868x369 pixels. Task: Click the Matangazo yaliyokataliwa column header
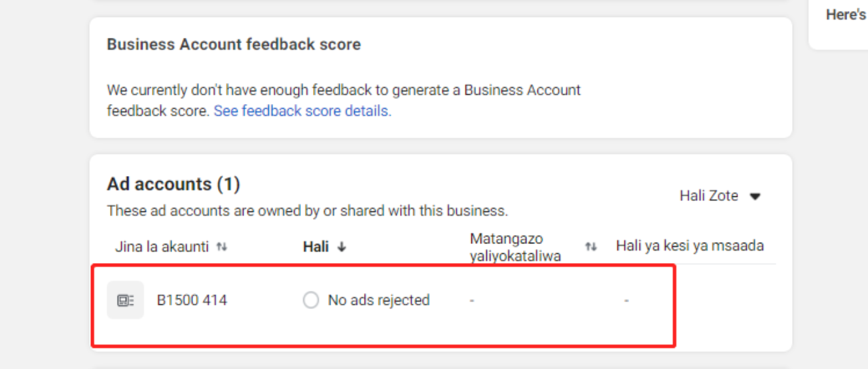515,247
